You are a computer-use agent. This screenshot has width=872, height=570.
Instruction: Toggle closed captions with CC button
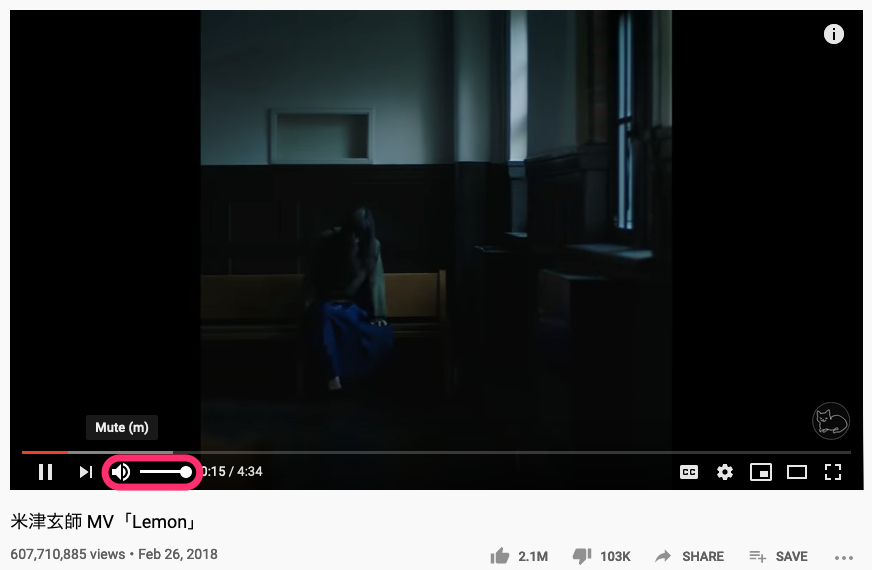688,472
